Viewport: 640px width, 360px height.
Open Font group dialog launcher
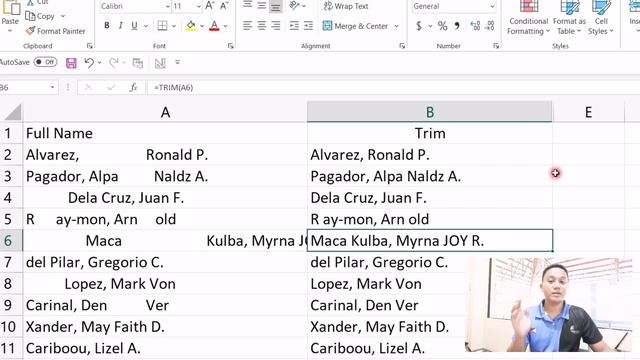click(231, 46)
